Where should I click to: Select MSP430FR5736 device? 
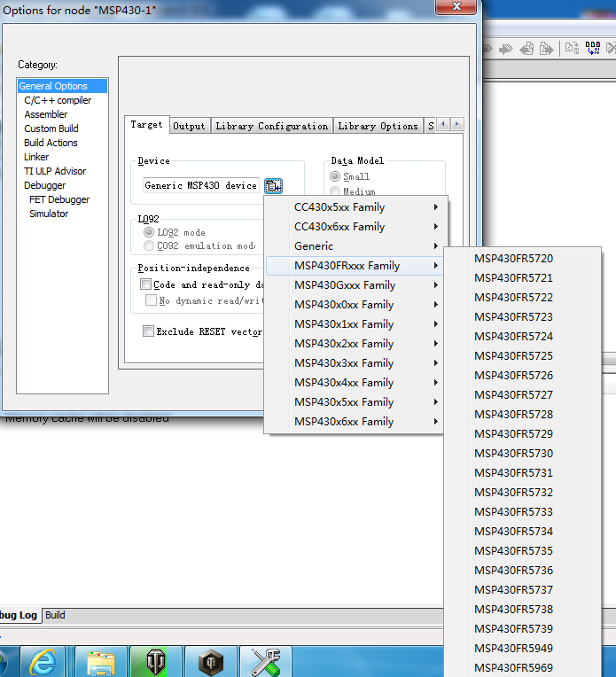pyautogui.click(x=523, y=571)
